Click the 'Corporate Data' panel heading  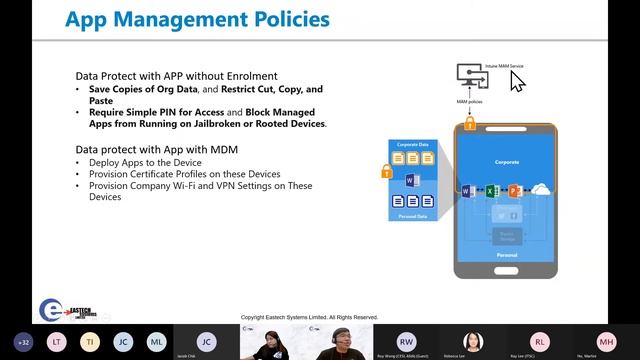coord(413,144)
